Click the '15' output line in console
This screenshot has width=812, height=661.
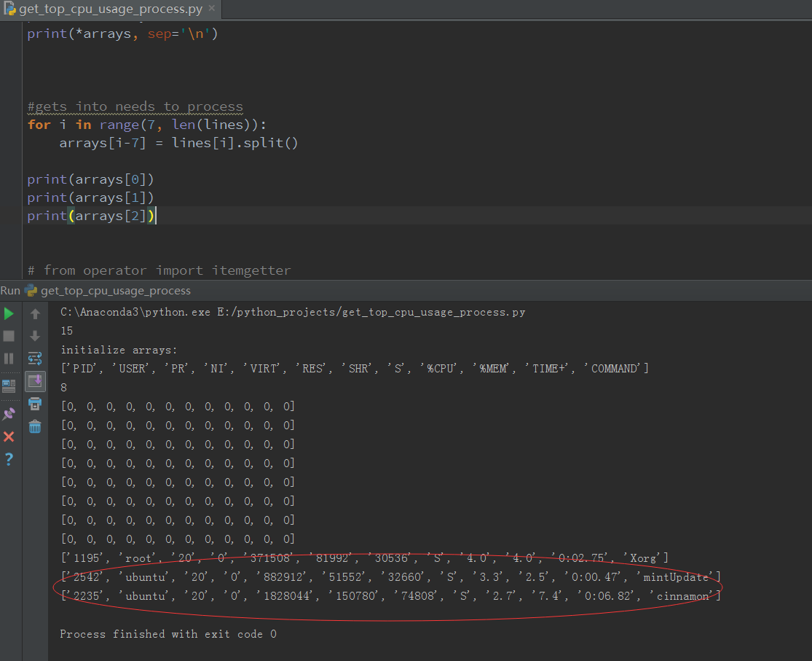point(67,331)
